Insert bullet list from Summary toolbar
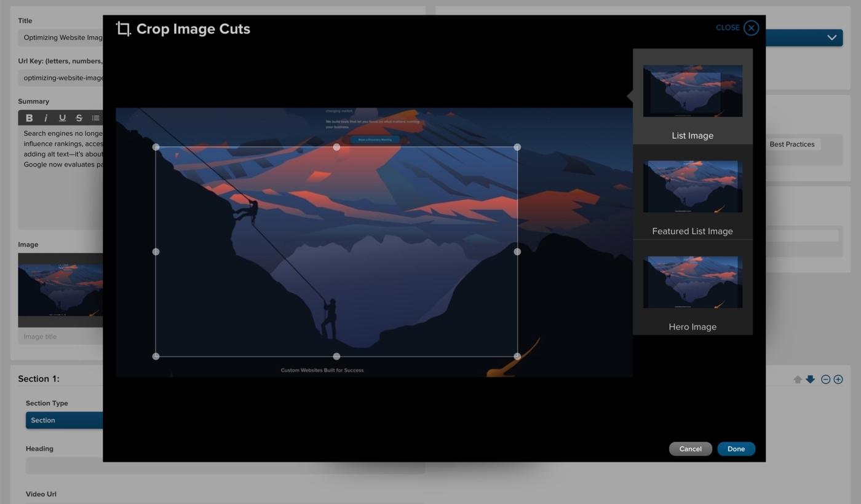 (95, 118)
